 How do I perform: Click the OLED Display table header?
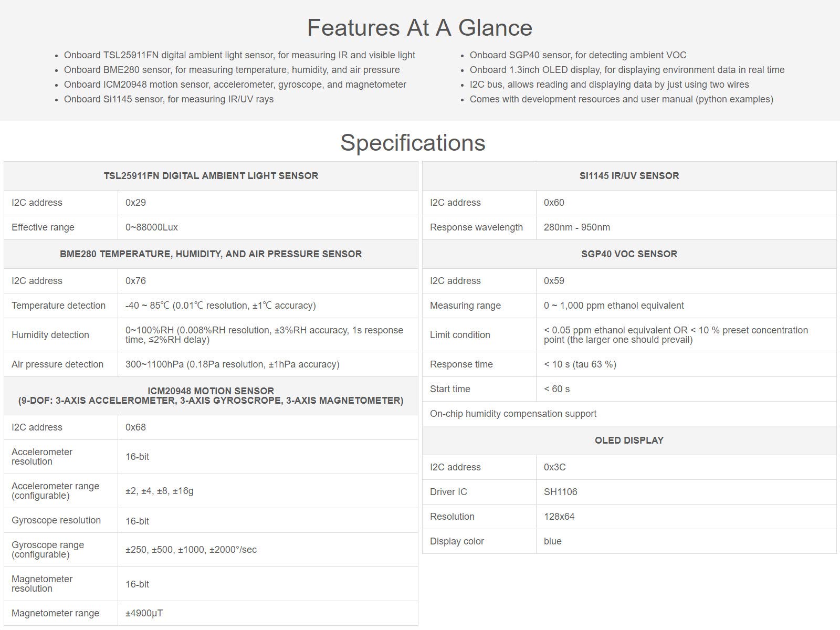(x=629, y=440)
